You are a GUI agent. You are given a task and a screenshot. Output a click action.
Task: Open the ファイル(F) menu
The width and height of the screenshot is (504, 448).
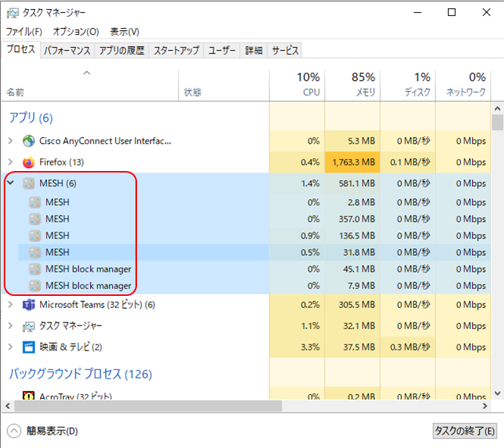(x=24, y=32)
